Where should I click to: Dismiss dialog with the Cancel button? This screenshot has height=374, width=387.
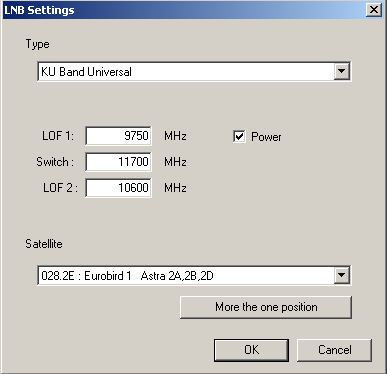(334, 350)
